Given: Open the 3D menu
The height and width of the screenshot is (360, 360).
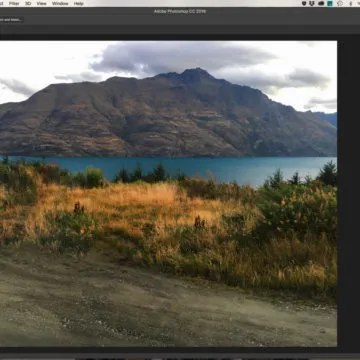Looking at the screenshot, I should click(28, 3).
